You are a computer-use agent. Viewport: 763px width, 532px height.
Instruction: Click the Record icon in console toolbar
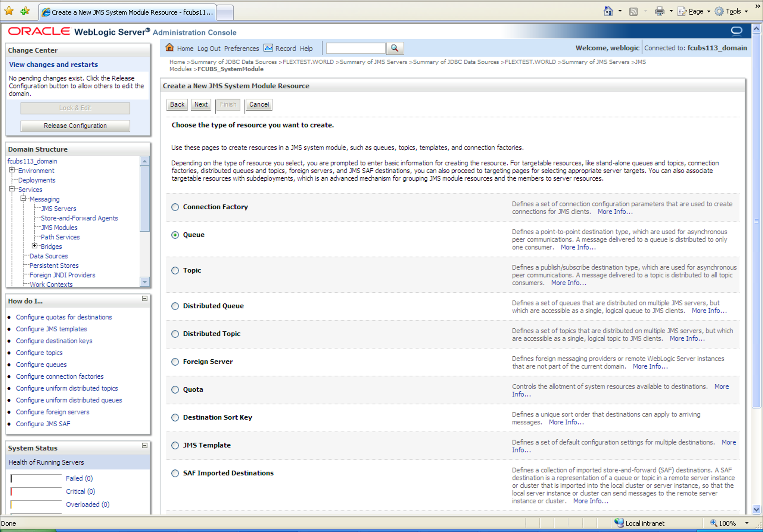268,48
